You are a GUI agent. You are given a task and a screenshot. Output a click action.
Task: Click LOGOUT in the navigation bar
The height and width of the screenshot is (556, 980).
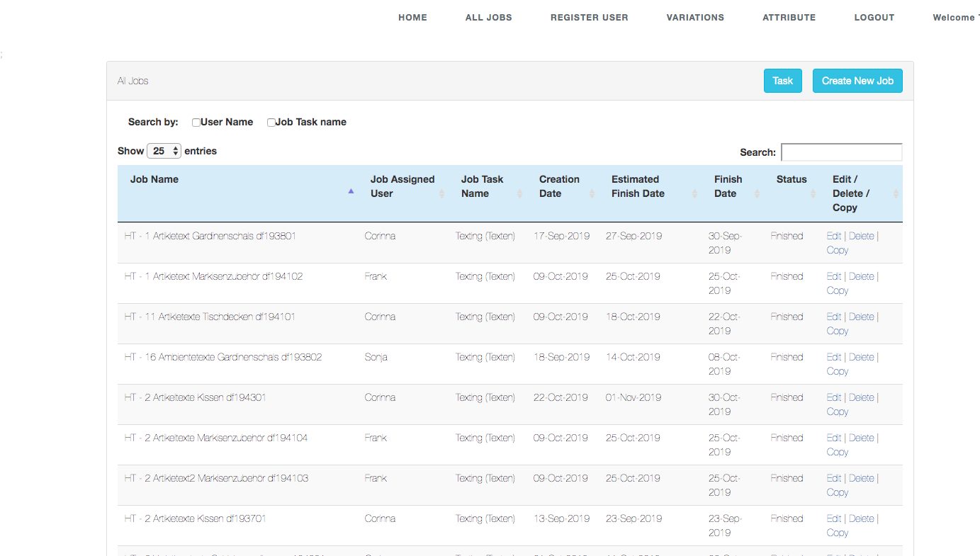click(874, 18)
